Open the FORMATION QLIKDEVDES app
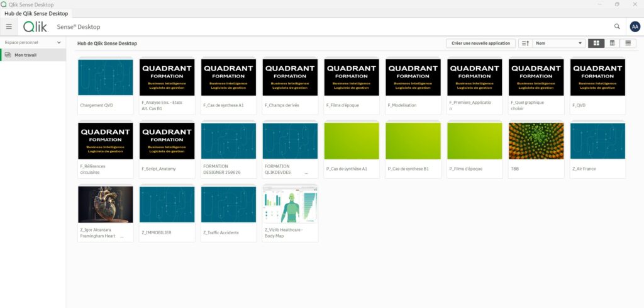 pyautogui.click(x=290, y=149)
